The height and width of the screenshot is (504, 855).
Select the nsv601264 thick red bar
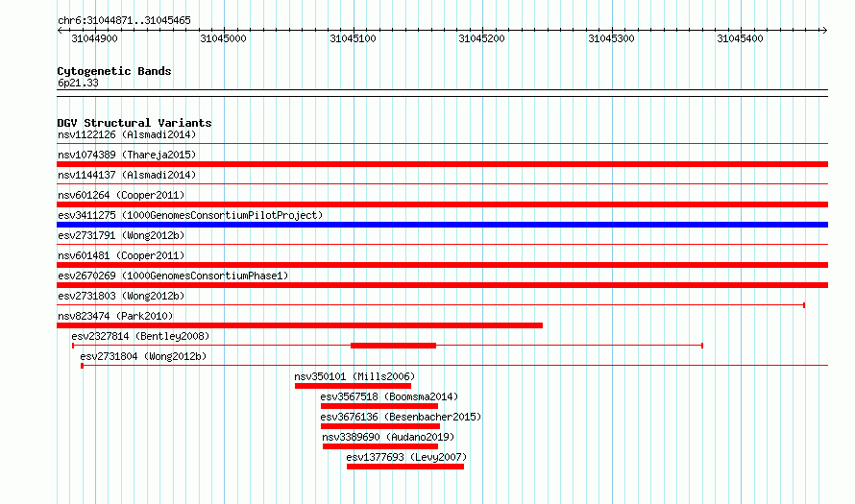[442, 204]
